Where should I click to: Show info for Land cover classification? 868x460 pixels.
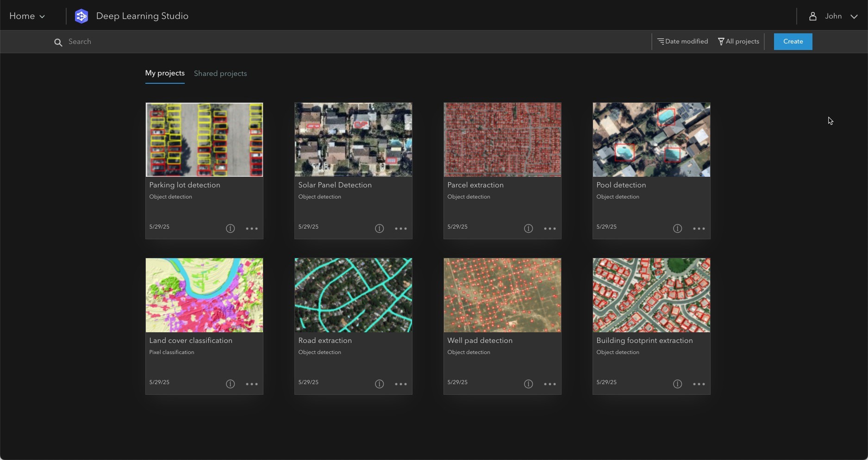click(230, 384)
